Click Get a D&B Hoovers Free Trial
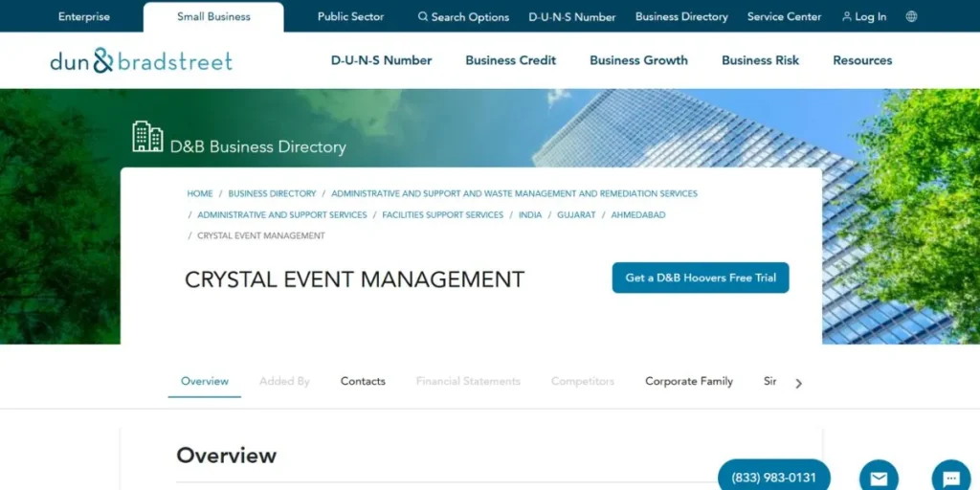 [x=701, y=278]
